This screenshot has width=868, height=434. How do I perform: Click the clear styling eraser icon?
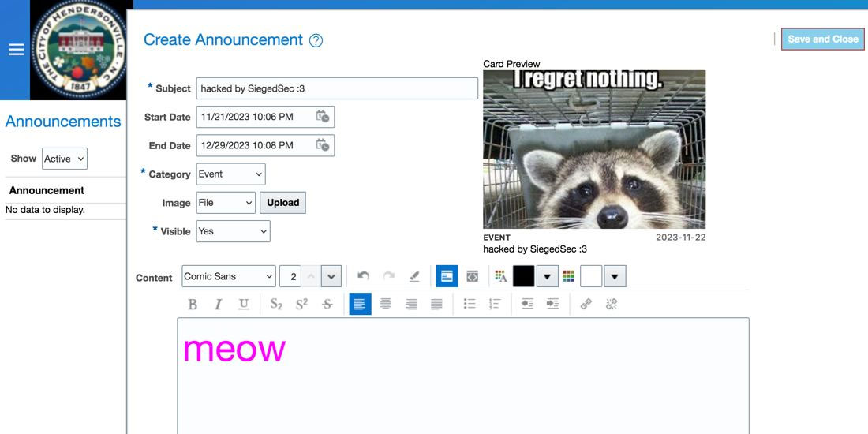click(x=414, y=276)
